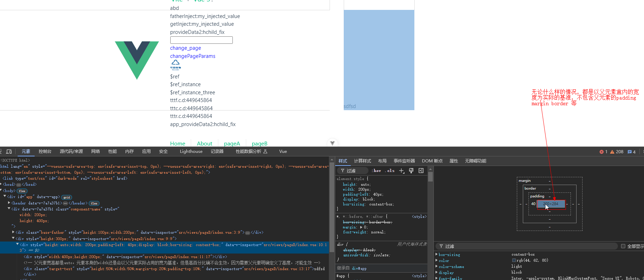644x280 pixels.
Task: Expand the margin shorthand triangle in styles
Action: (x=361, y=227)
